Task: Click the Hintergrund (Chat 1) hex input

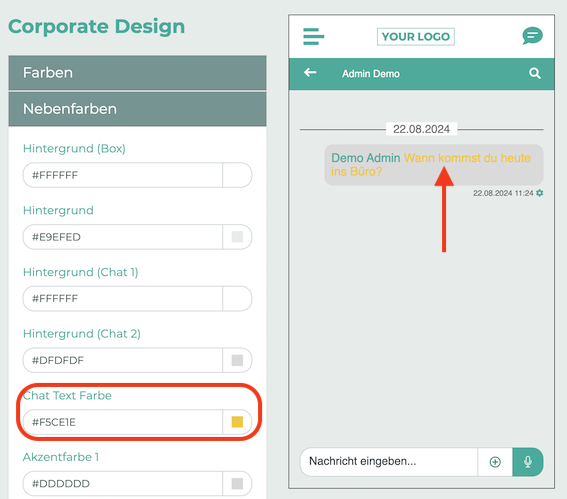Action: [x=123, y=298]
